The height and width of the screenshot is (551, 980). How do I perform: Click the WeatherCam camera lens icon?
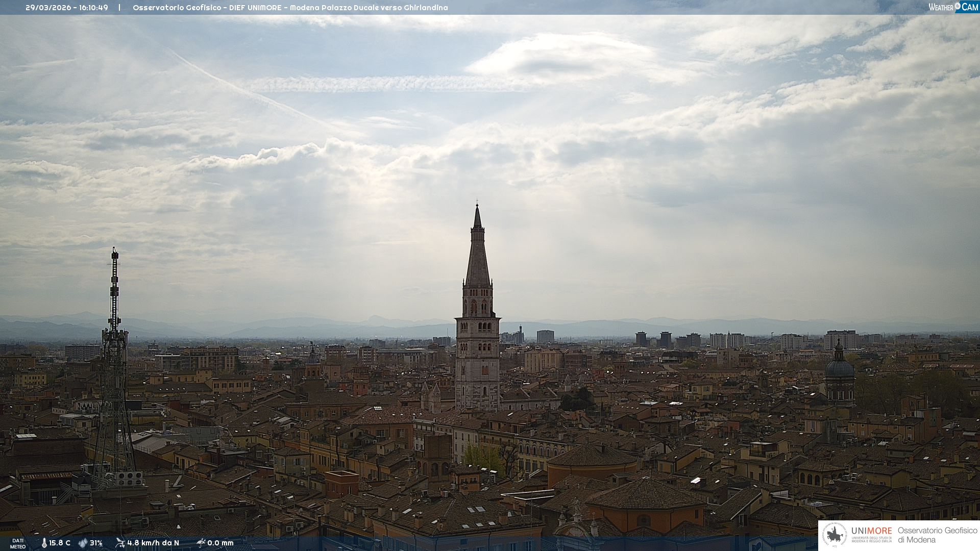tap(958, 6)
